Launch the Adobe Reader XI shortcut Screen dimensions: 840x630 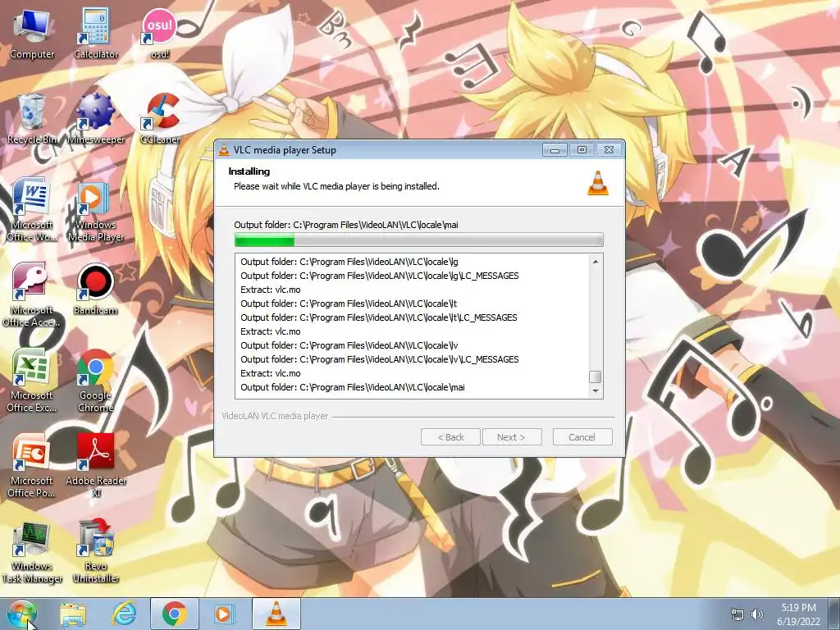coord(96,466)
